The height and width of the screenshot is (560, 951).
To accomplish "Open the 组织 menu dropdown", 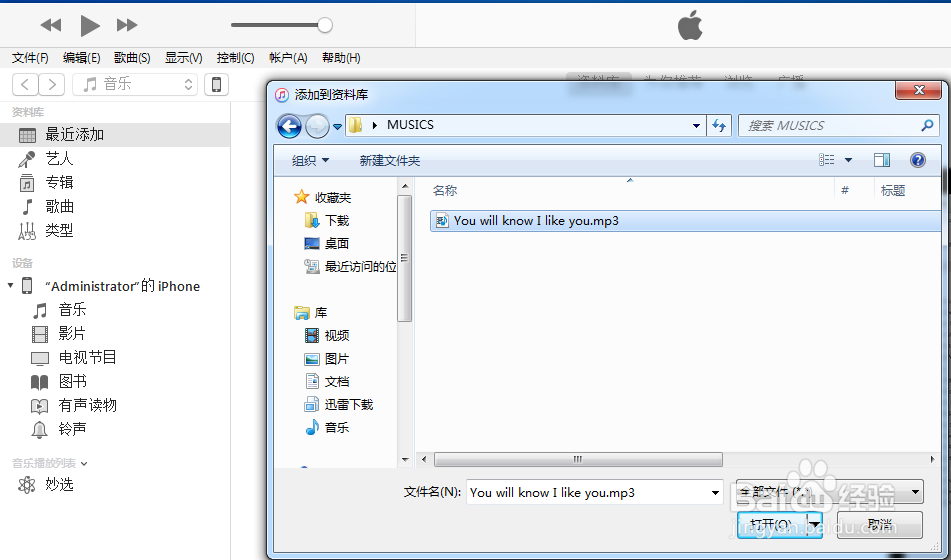I will point(310,160).
